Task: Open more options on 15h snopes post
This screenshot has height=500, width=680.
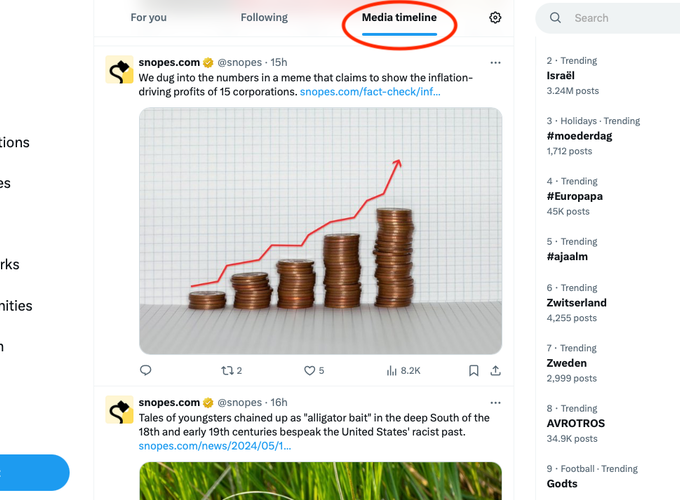Action: pos(495,62)
